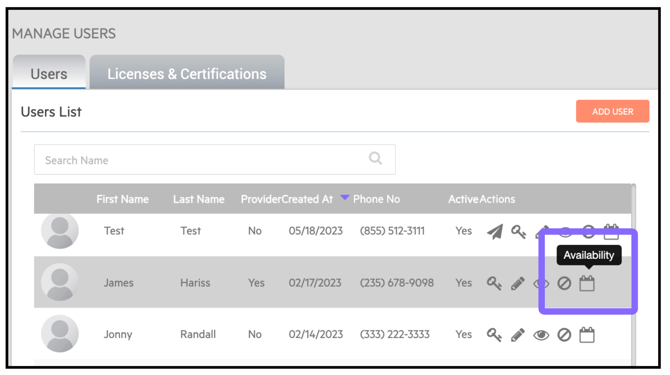
Task: Select the last name cell 'Randall'
Action: (198, 334)
